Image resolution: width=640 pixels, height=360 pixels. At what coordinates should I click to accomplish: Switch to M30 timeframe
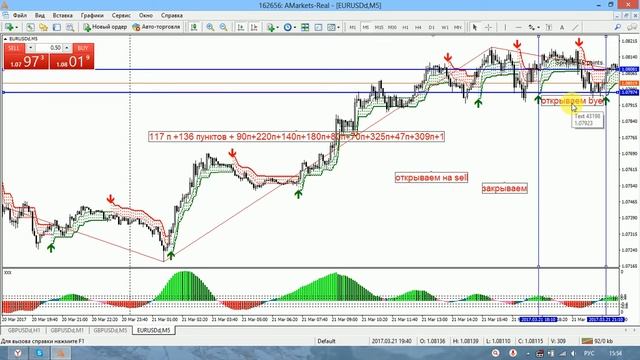(x=392, y=27)
